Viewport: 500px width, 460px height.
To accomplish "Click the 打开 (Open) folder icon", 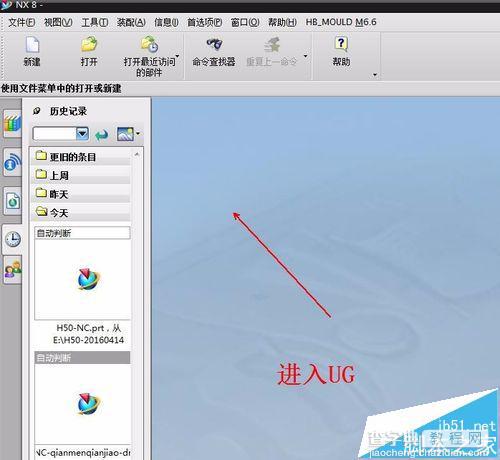I will click(x=89, y=45).
